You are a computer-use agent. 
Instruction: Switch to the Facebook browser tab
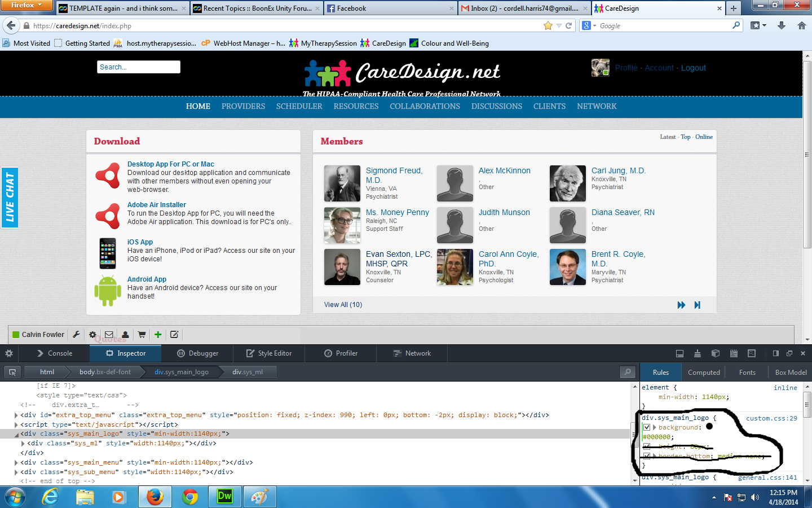click(x=390, y=8)
